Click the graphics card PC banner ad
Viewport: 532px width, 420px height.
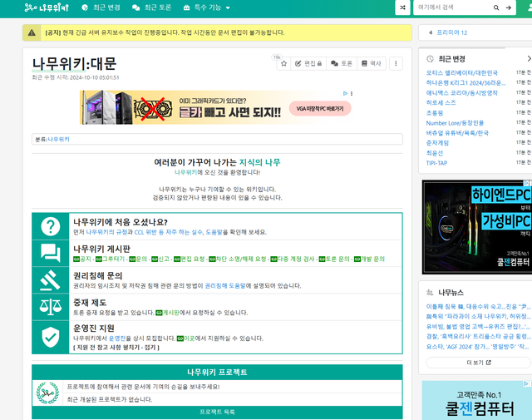215,107
